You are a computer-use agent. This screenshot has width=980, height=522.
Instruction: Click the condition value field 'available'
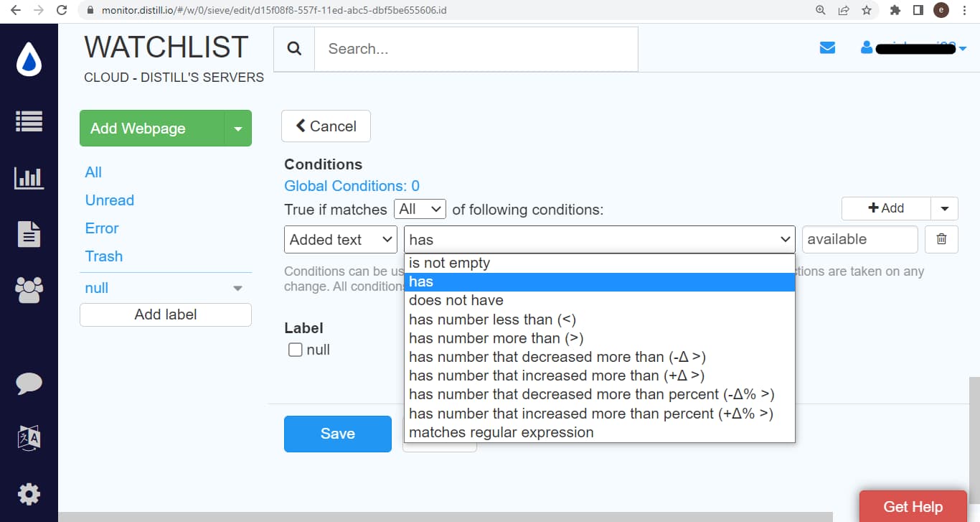tap(859, 240)
